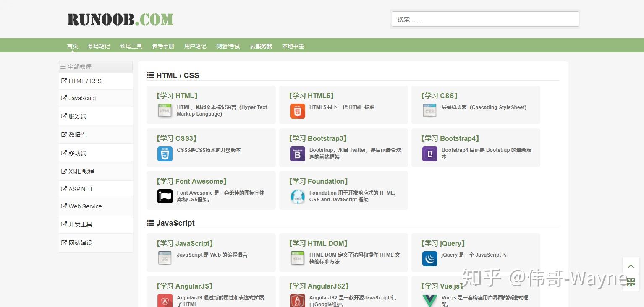This screenshot has height=307, width=644.
Task: Open the 测验/考试 nav item
Action: tap(228, 46)
